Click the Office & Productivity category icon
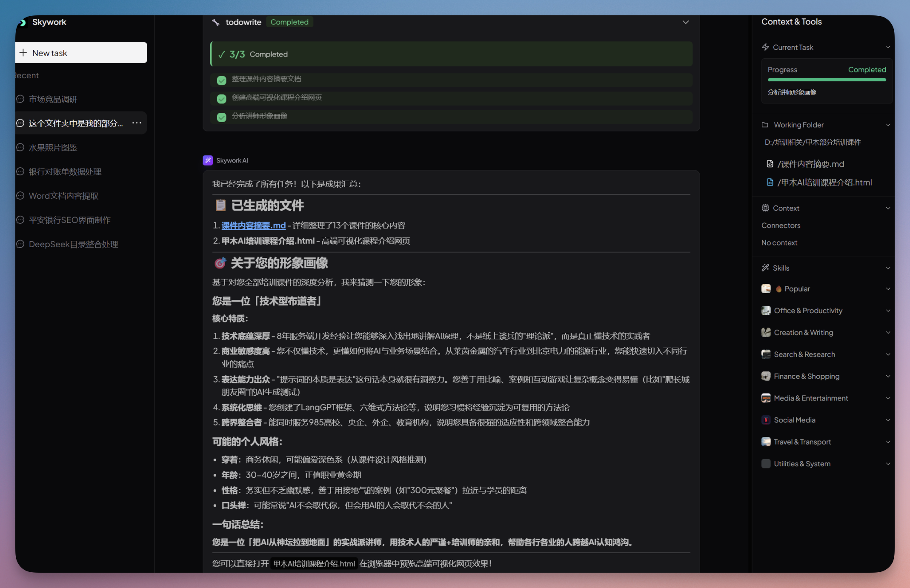This screenshot has height=588, width=910. (x=766, y=311)
